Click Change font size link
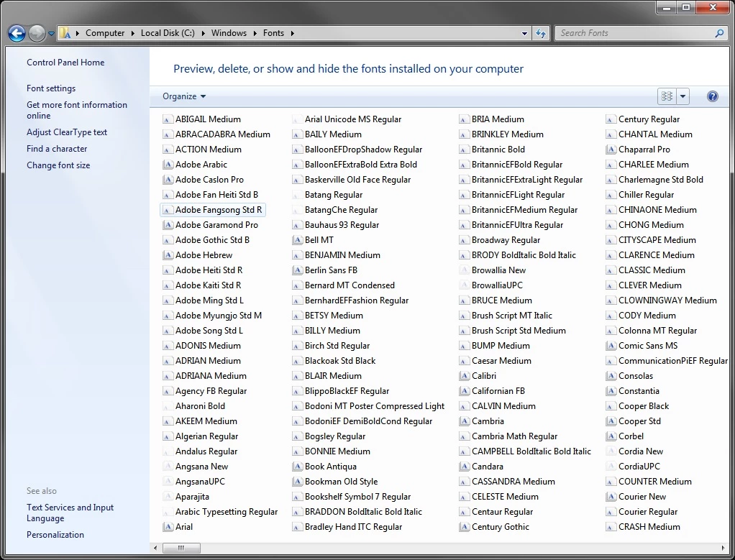Screen dimensions: 735x560 coord(58,165)
